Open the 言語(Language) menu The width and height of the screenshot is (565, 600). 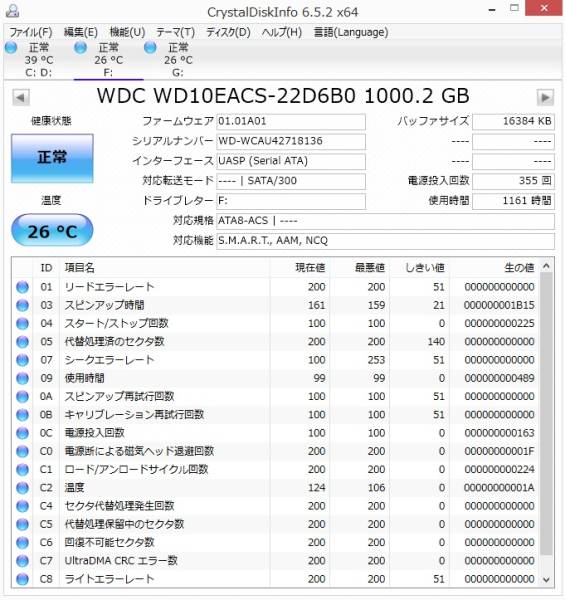click(x=351, y=32)
